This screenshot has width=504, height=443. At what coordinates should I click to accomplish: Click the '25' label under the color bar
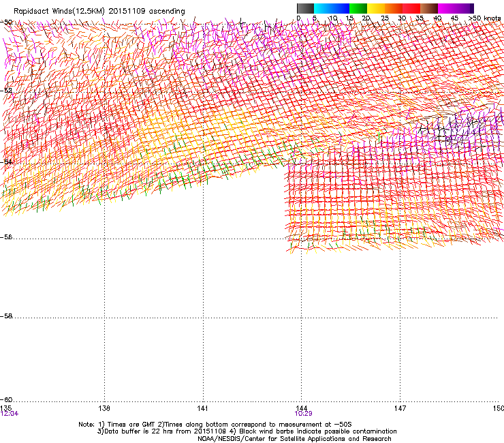point(385,18)
